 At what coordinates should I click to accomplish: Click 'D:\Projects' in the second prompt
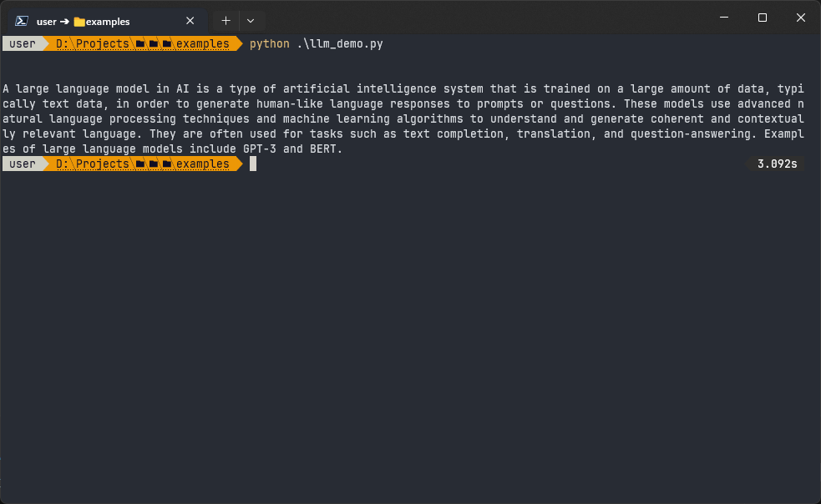coord(93,164)
